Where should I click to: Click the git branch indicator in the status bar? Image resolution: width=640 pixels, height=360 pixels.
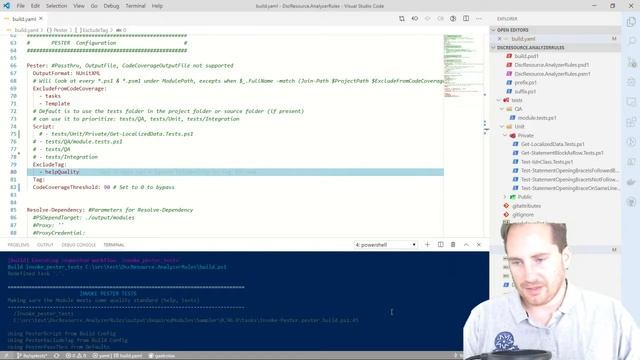click(32, 356)
